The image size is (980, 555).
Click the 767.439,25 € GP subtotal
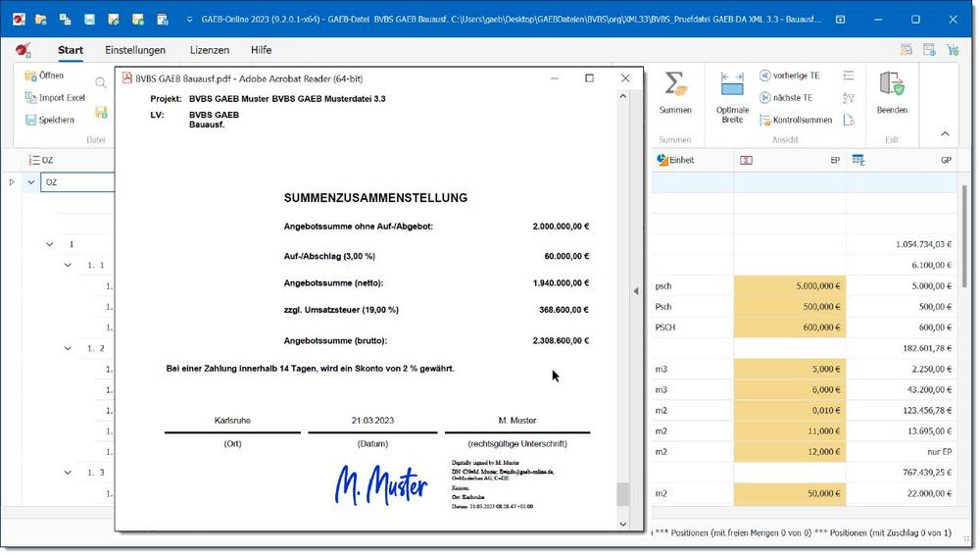pyautogui.click(x=927, y=473)
